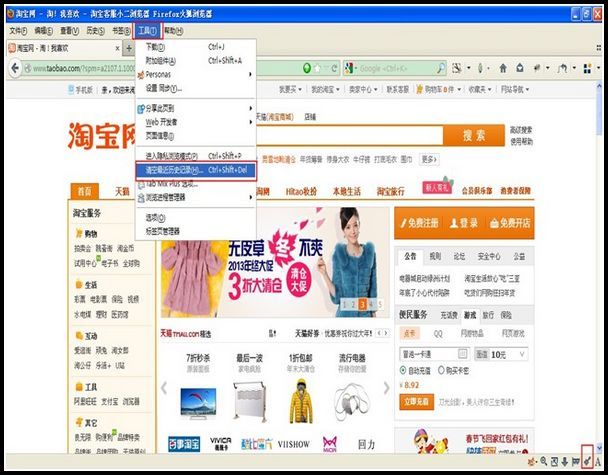Select 购买卡密 radio button
The image size is (608, 475).
click(441, 370)
